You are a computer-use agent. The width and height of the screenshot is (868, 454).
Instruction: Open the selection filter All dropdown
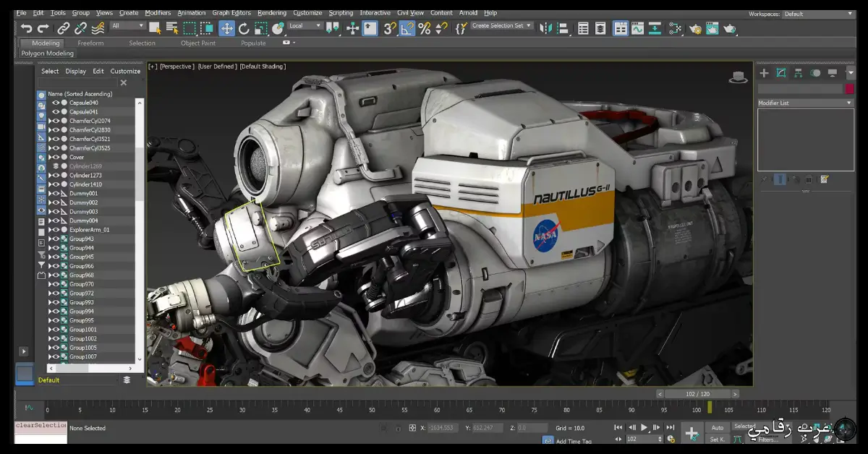click(127, 26)
